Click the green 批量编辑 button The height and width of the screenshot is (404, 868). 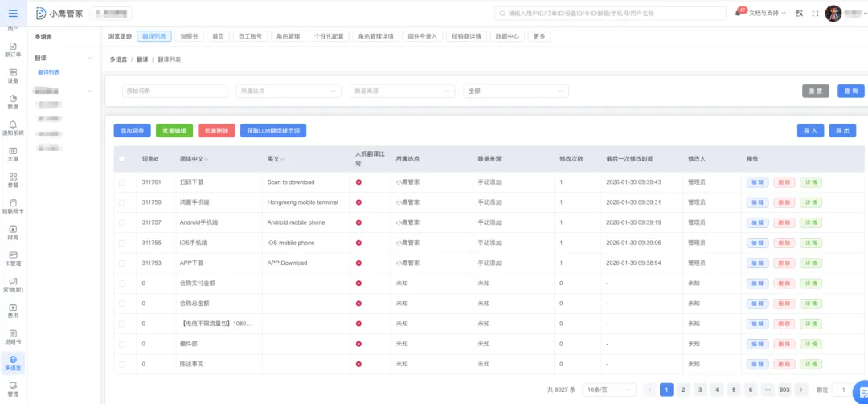coord(174,130)
